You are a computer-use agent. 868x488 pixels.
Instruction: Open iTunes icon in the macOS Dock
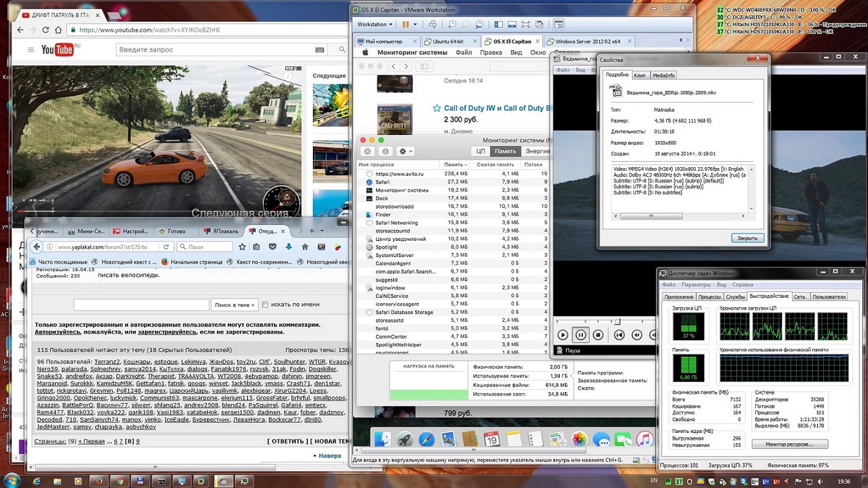click(x=644, y=440)
